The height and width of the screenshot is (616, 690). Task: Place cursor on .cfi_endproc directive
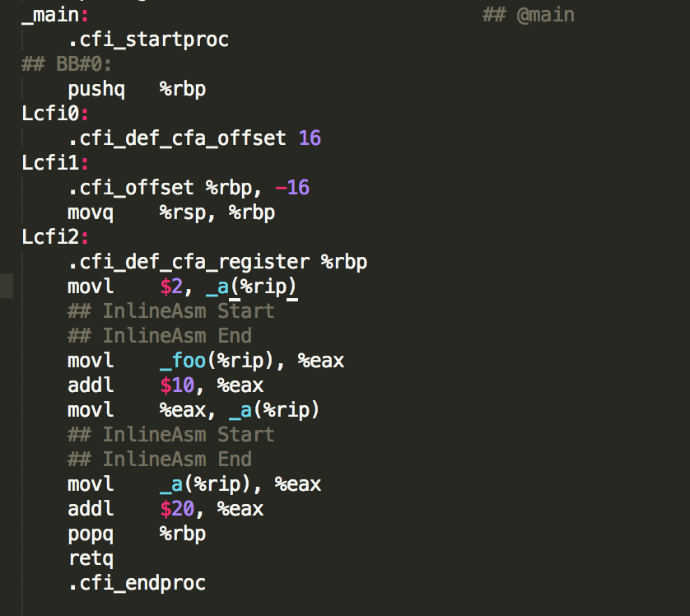[137, 583]
